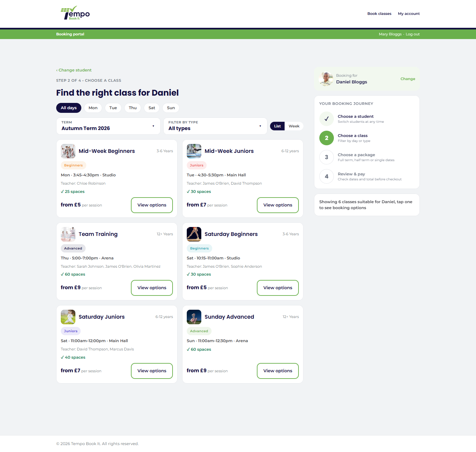The width and height of the screenshot is (476, 452).
Task: Switch to Week view
Action: pos(294,126)
